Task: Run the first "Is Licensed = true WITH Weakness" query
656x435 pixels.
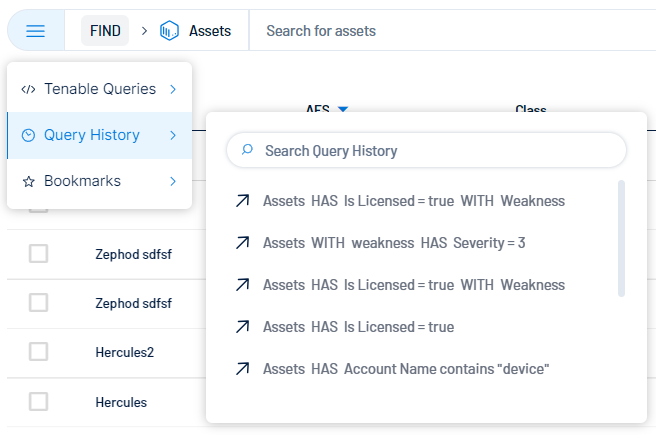Action: pos(413,201)
